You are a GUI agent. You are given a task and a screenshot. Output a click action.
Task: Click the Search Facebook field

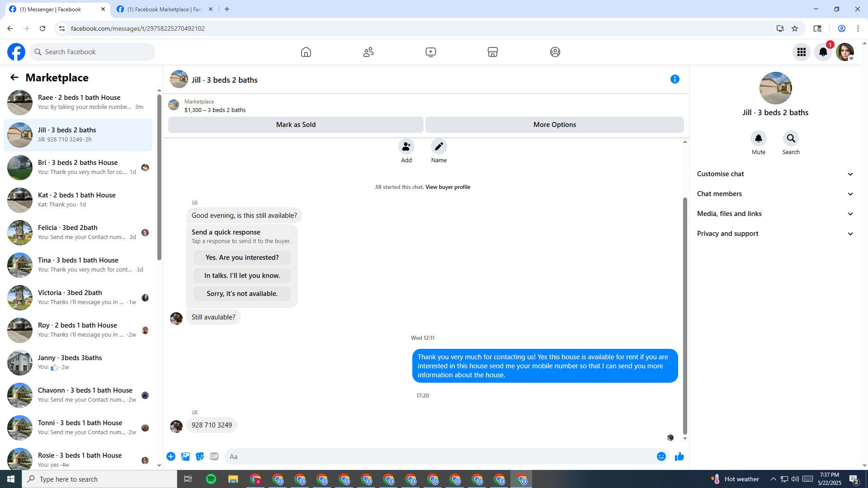coord(92,52)
